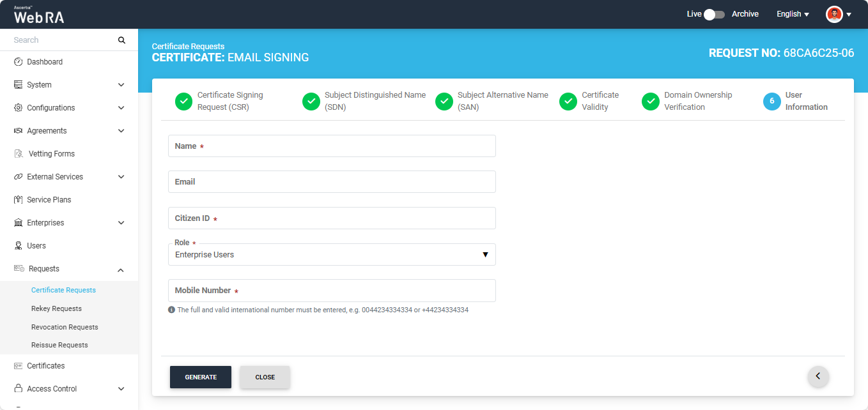Open Revocation Requests in sidebar
Image resolution: width=868 pixels, height=410 pixels.
pyautogui.click(x=65, y=327)
